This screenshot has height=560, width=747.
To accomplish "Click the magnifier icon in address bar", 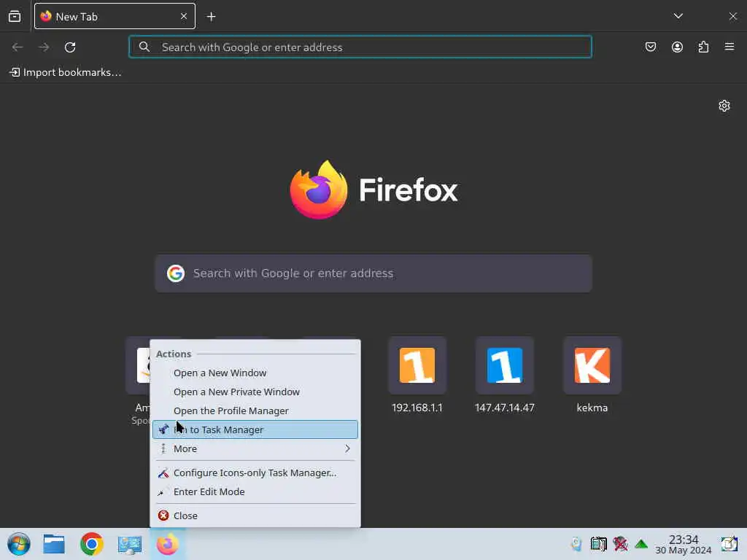I will pos(144,47).
